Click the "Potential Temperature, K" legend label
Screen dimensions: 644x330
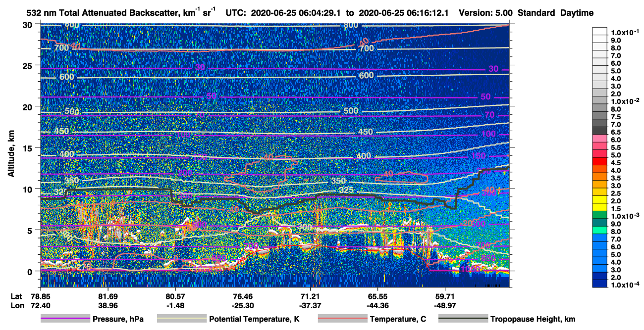click(254, 319)
